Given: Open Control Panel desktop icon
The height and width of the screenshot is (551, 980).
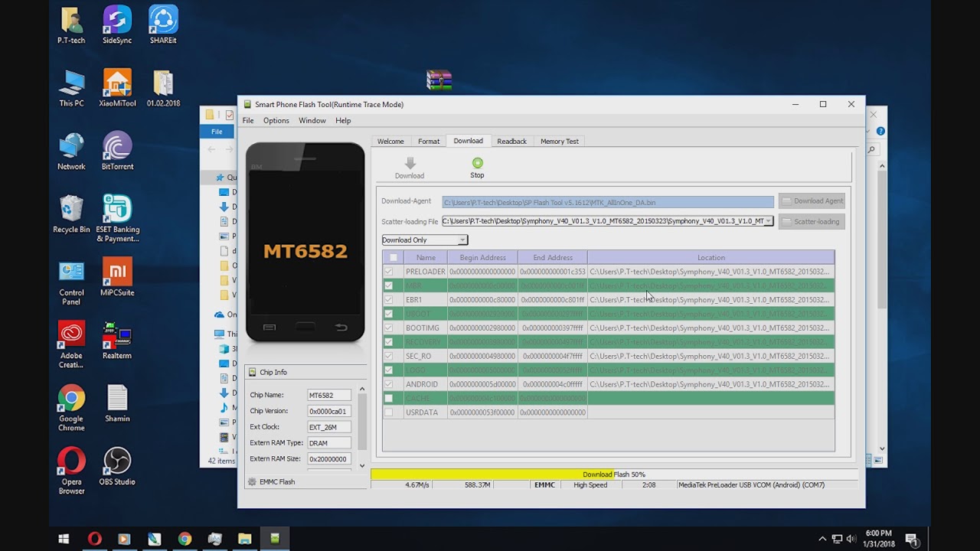Looking at the screenshot, I should coord(71,282).
